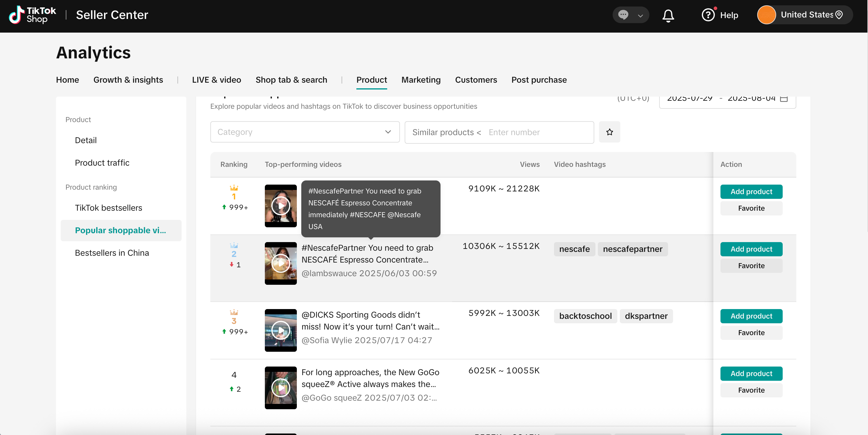Play the GoGo squeeZ video thumbnail
This screenshot has width=868, height=435.
pos(280,388)
